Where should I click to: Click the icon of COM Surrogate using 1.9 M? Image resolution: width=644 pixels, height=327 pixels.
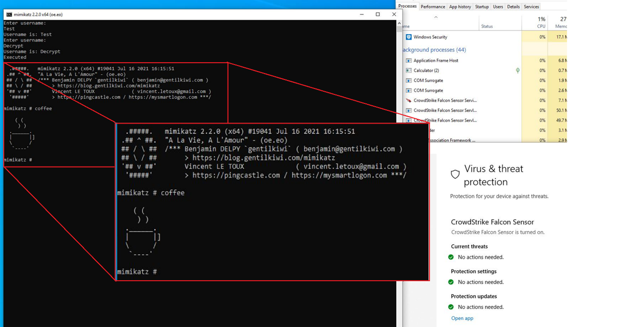(x=409, y=80)
